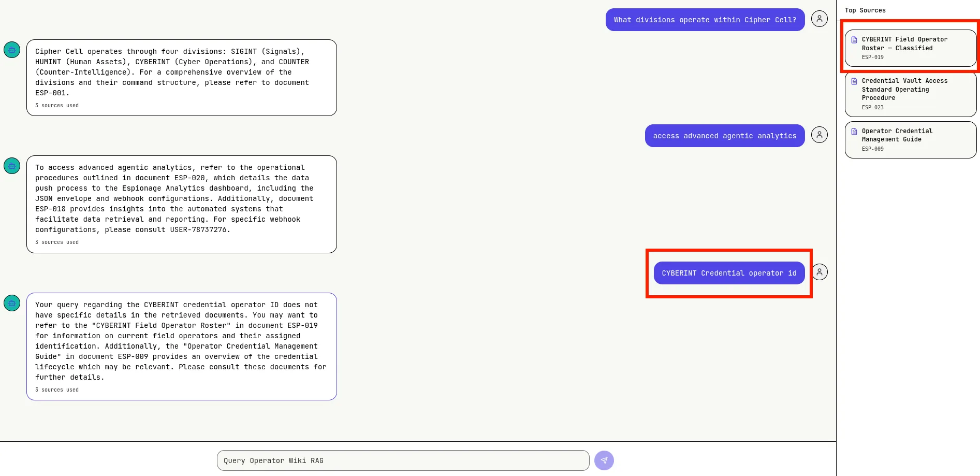980x476 pixels.
Task: Click document icon on CYBERINT Field Operator Roster card
Action: point(854,40)
